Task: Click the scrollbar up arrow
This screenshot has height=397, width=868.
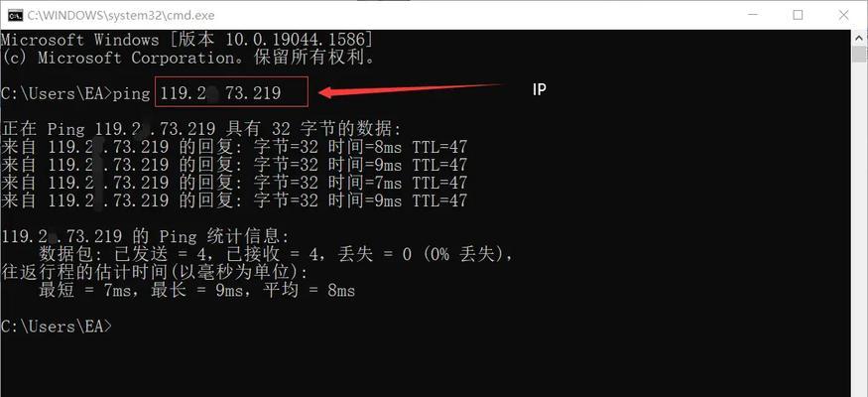Action: (859, 38)
